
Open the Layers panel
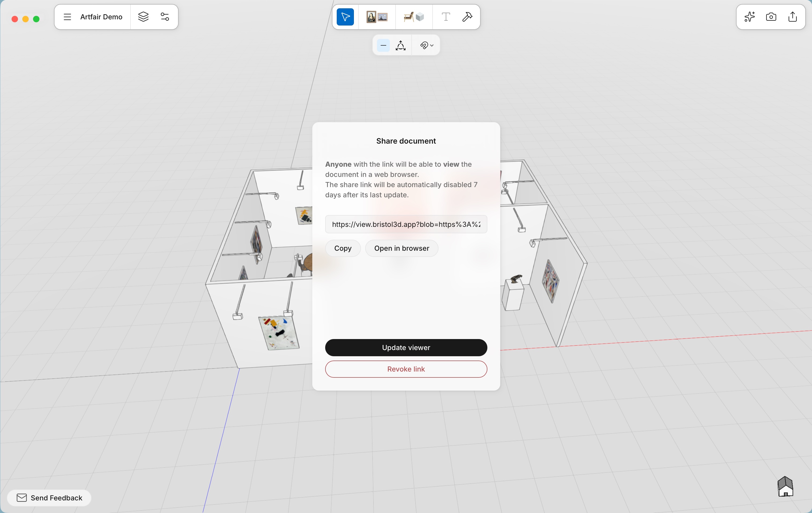pyautogui.click(x=143, y=17)
